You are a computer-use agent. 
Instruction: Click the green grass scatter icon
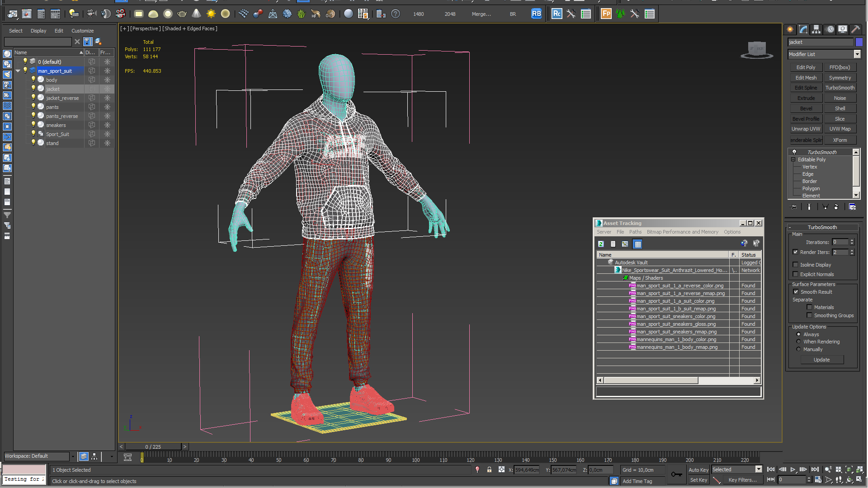point(302,14)
